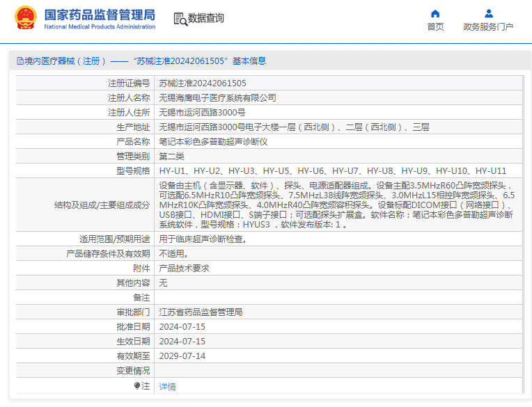Click 生产地址 label
This screenshot has width=532, height=407.
coord(133,127)
